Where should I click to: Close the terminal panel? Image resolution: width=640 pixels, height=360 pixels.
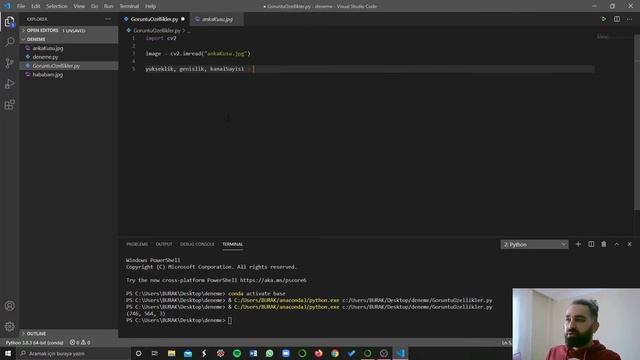click(x=629, y=244)
